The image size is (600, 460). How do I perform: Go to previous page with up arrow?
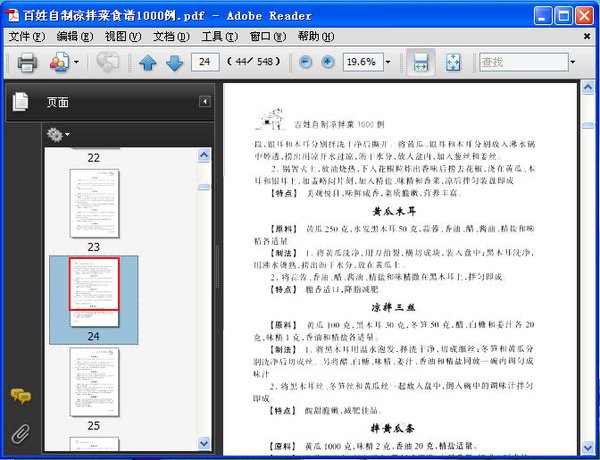tap(148, 63)
